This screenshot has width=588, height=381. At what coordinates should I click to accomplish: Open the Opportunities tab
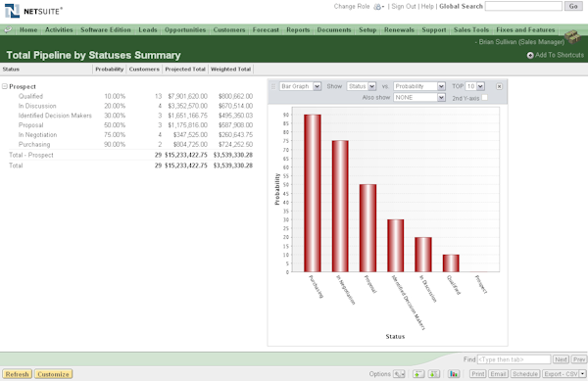click(x=185, y=29)
